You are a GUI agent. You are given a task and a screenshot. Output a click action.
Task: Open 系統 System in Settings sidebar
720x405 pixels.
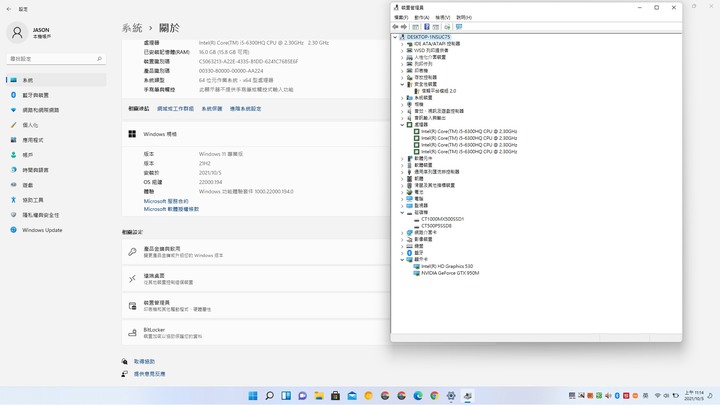pyautogui.click(x=56, y=80)
